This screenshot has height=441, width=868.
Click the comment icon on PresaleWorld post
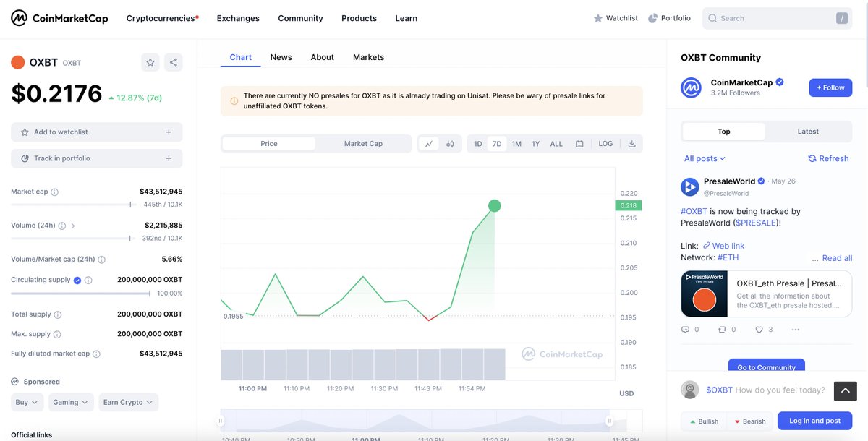(x=686, y=330)
